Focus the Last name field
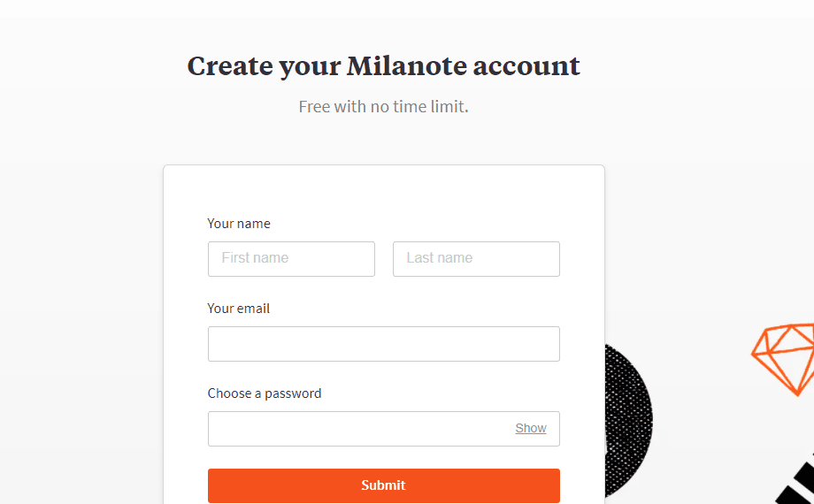Viewport: 814px width, 504px height. click(476, 258)
